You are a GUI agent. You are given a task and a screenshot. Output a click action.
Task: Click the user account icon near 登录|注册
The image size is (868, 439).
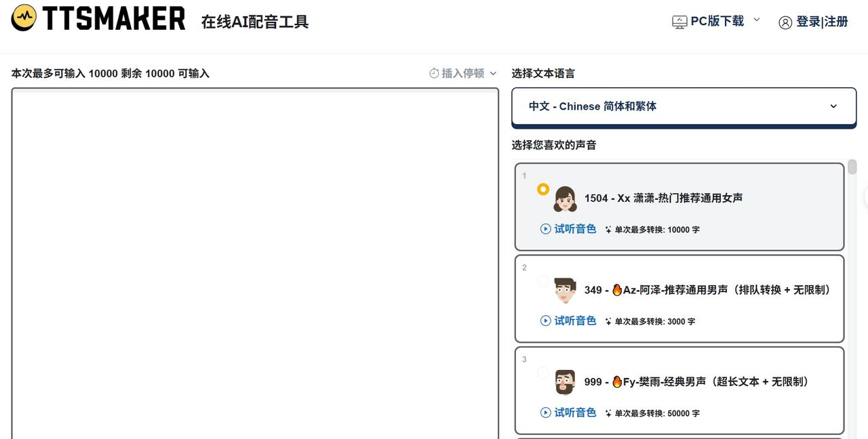tap(785, 21)
